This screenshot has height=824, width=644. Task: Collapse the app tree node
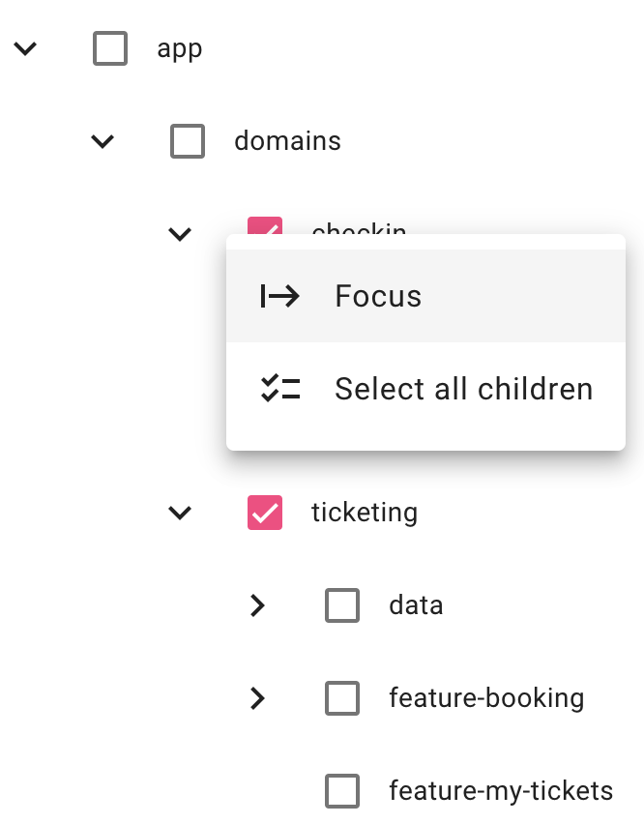pos(25,48)
